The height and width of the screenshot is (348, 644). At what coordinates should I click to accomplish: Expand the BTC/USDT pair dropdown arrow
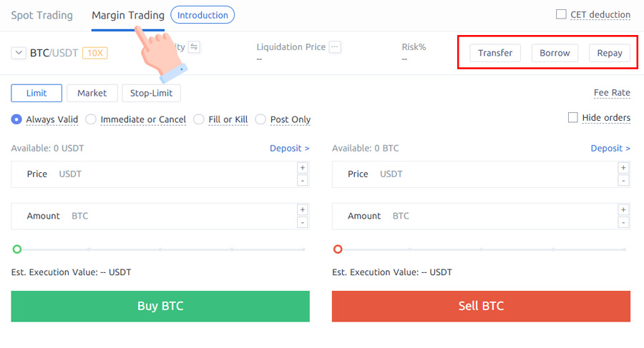coord(19,53)
